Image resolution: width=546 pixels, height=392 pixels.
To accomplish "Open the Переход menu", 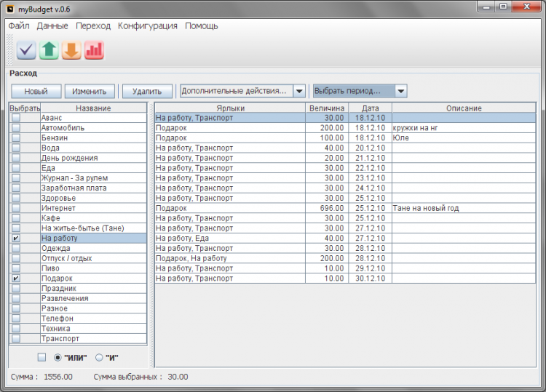I will [x=93, y=26].
